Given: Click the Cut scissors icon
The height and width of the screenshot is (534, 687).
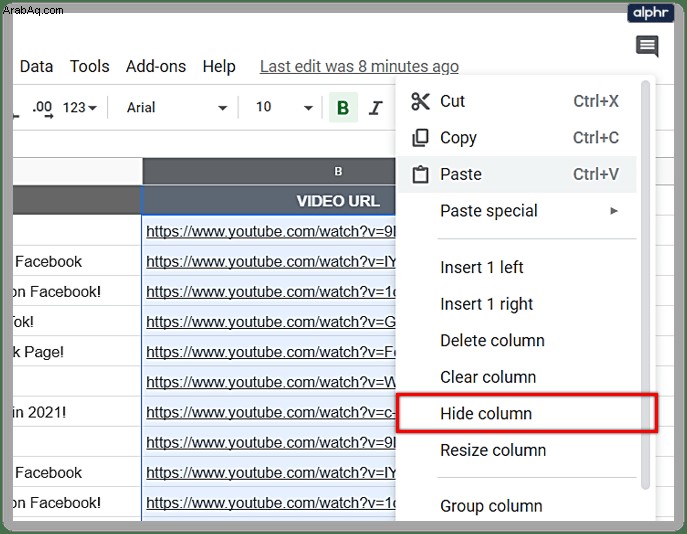Looking at the screenshot, I should click(x=420, y=101).
